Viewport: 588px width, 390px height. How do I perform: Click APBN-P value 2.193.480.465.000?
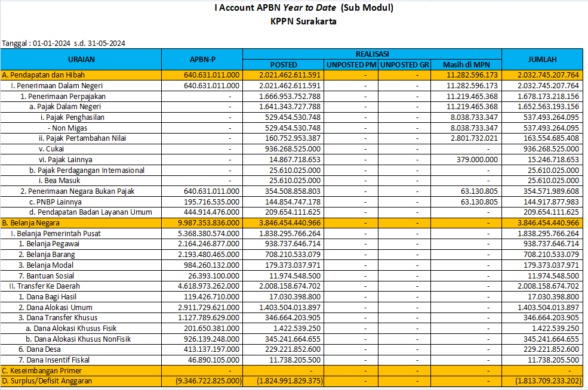coord(208,255)
